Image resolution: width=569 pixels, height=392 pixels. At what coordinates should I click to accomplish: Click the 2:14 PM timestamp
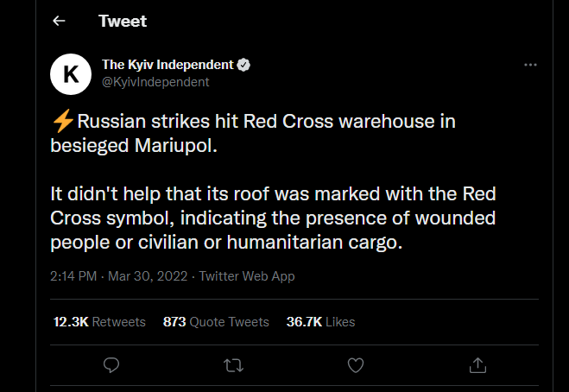pyautogui.click(x=73, y=276)
